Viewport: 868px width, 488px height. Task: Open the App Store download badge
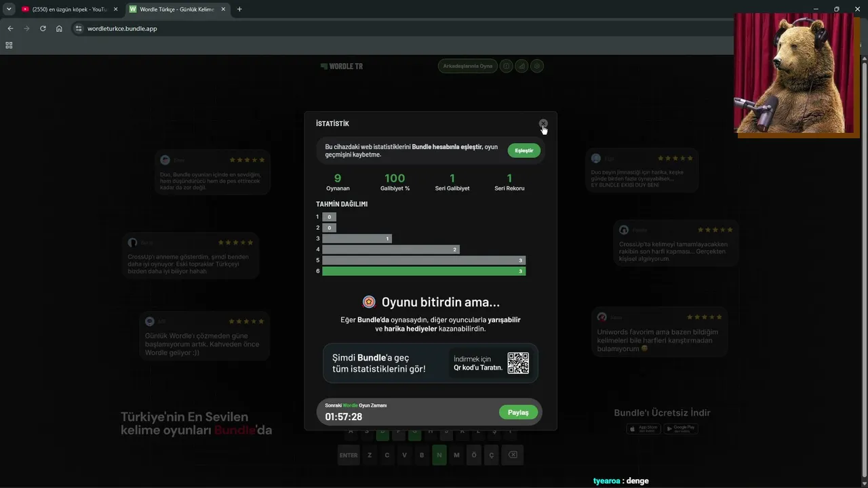pyautogui.click(x=643, y=428)
